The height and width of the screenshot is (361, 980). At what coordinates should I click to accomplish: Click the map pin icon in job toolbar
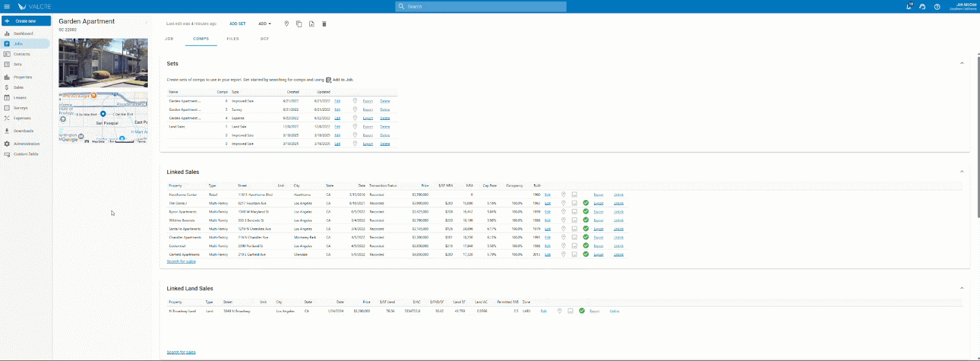[x=286, y=24]
